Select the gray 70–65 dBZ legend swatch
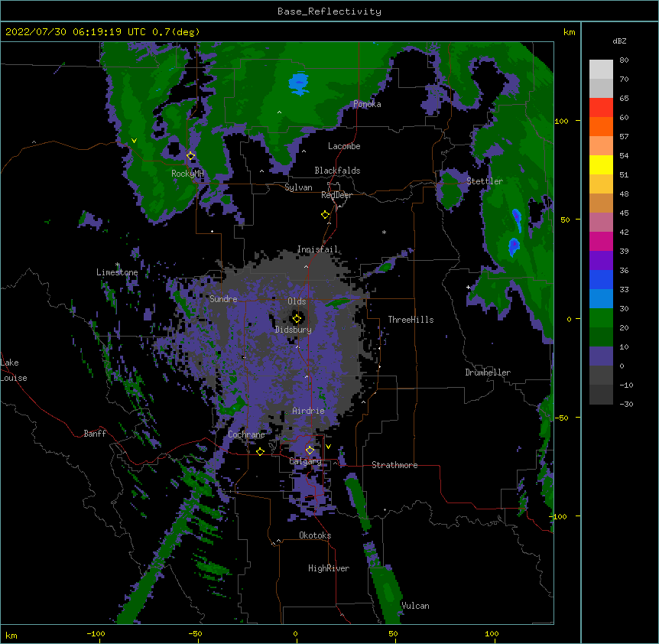This screenshot has height=644, width=659. pyautogui.click(x=601, y=88)
